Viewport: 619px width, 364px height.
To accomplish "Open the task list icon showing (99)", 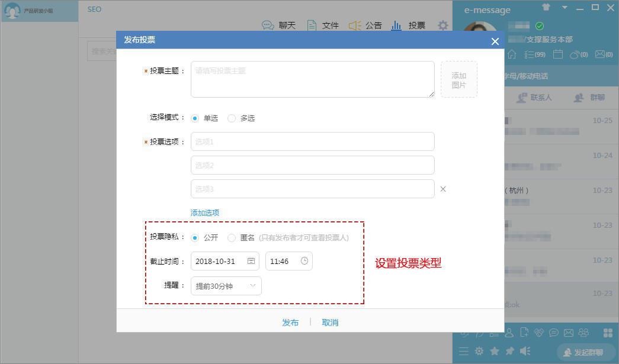I will pyautogui.click(x=534, y=54).
